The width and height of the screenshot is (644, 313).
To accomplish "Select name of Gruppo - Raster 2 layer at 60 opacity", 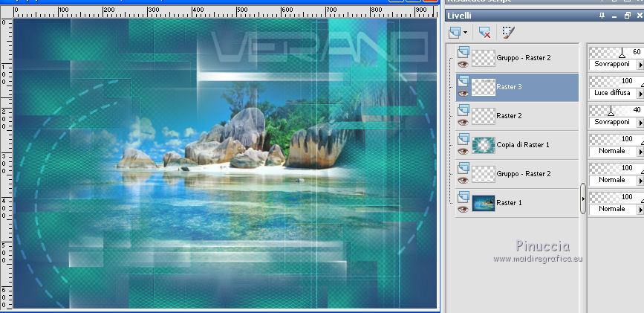I will point(524,58).
